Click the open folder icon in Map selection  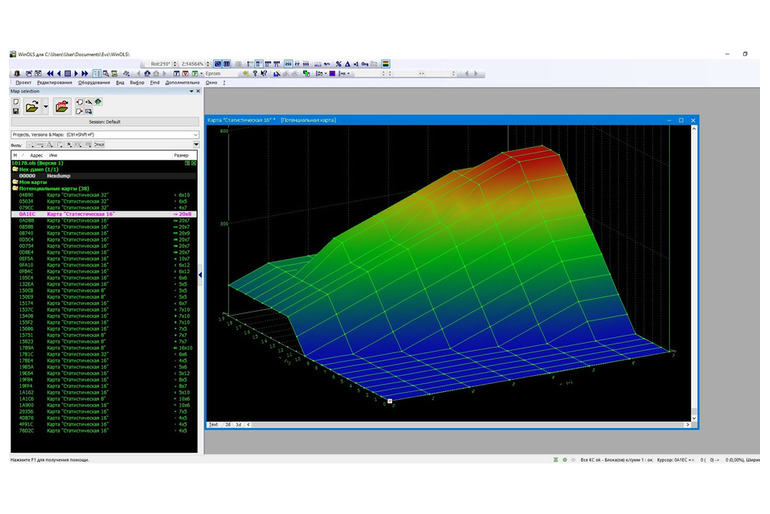point(32,107)
